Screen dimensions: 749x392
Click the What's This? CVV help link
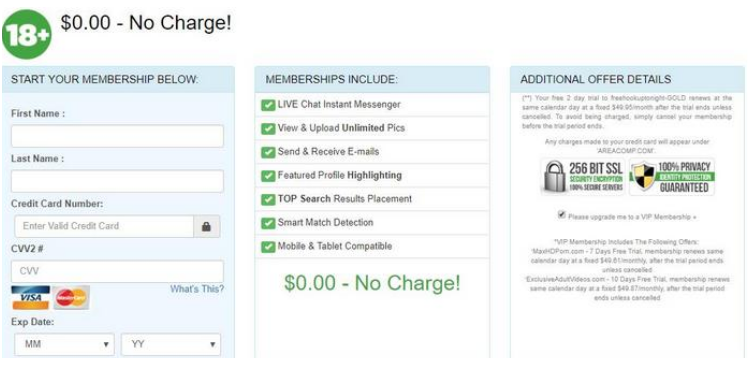click(x=197, y=289)
